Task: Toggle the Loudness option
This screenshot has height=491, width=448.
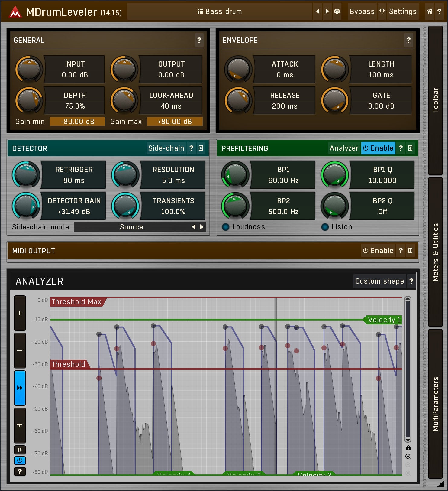Action: (x=226, y=227)
